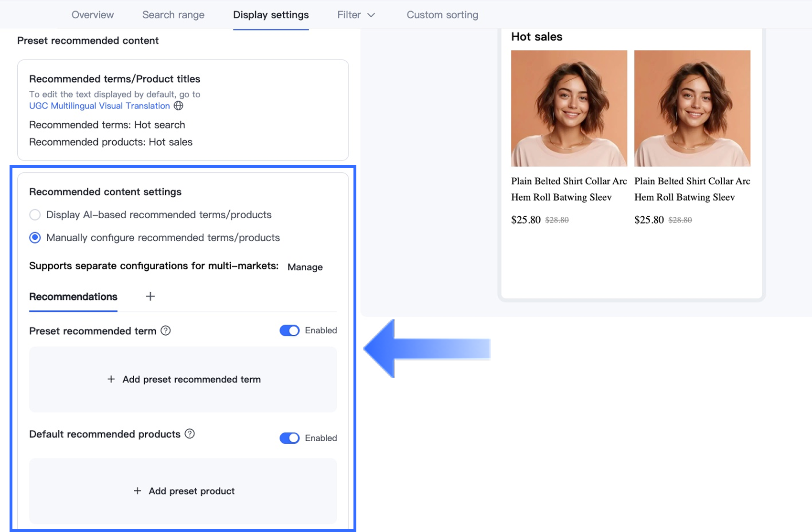Image resolution: width=812 pixels, height=532 pixels.
Task: Click the Filter tab chevron arrow
Action: coord(371,15)
